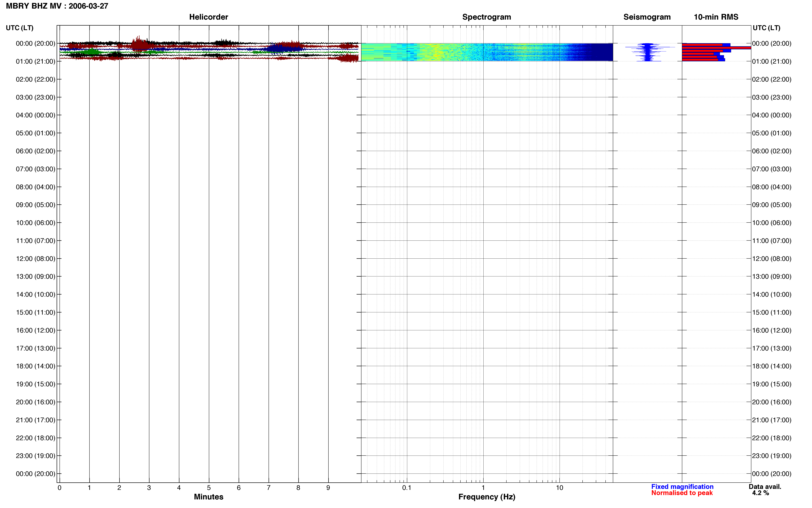Image resolution: width=812 pixels, height=508 pixels.
Task: Click the left '08:00 (04:00)' time label
Action: (x=36, y=187)
